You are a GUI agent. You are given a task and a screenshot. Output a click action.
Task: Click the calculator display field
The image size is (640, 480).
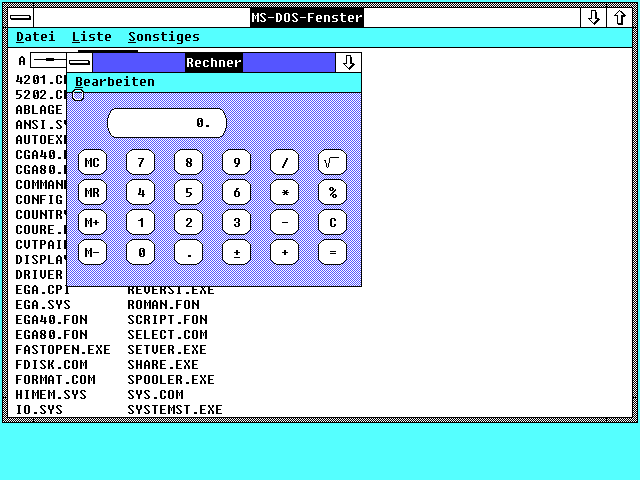(167, 123)
